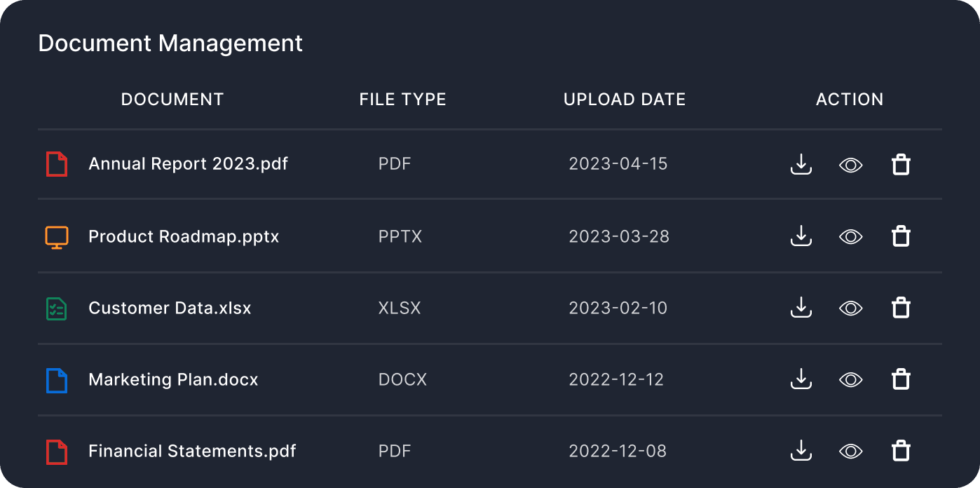Download Financial Statements.pdf

[801, 451]
